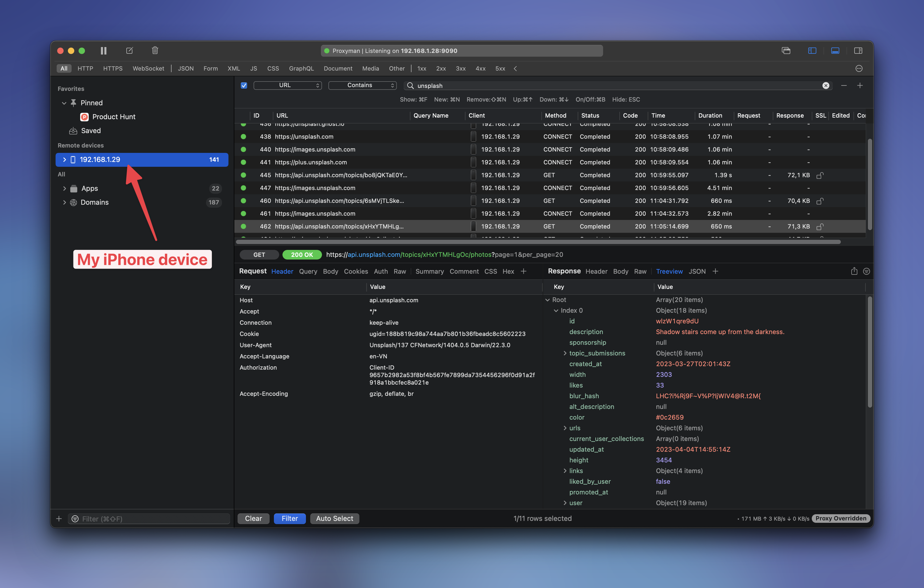The image size is (924, 588).
Task: Open the Request Hex tab
Action: (x=508, y=271)
